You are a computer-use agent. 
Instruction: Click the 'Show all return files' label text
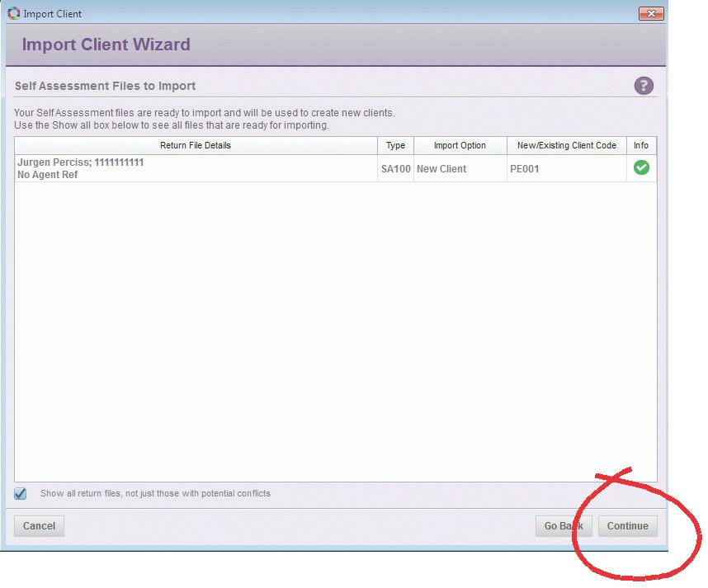(155, 494)
